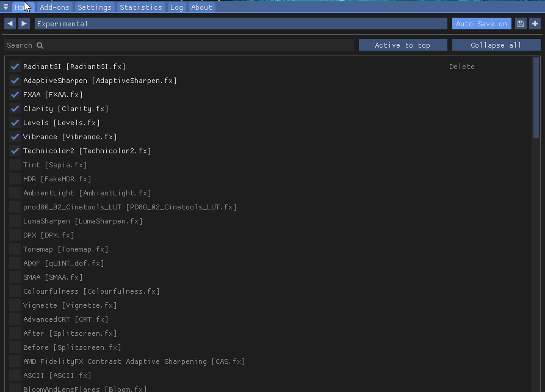Viewport: 545px width, 392px height.
Task: Select the 'FXAA [FXAA.fx]' label
Action: (53, 95)
